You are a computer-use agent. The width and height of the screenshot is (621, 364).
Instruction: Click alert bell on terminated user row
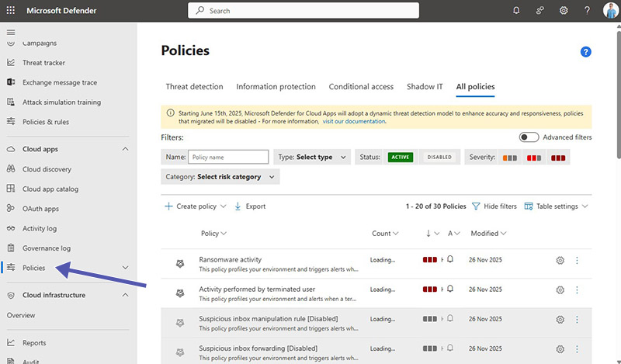click(450, 289)
